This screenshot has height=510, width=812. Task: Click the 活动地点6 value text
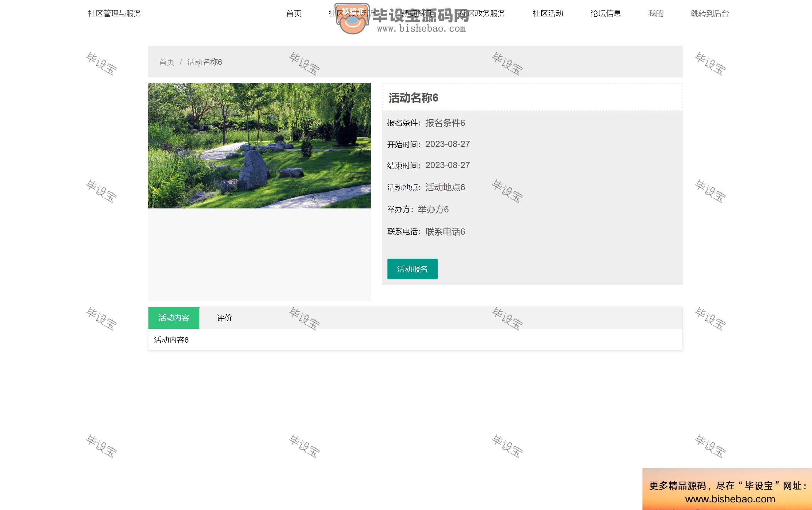click(445, 187)
